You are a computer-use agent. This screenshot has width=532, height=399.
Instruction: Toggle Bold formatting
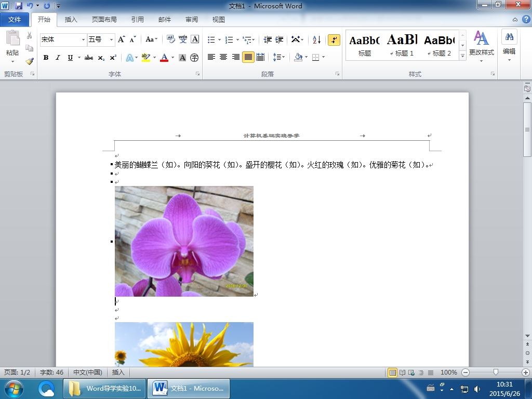[46, 58]
